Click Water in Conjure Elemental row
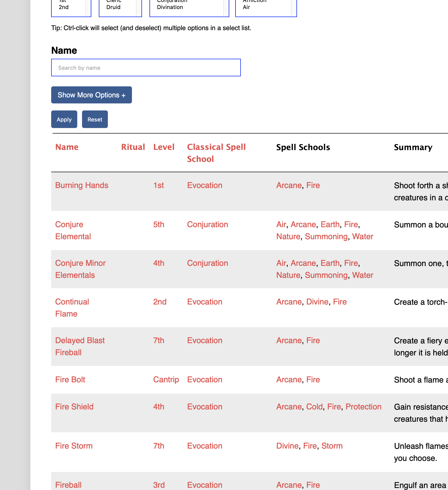Viewport: 448px width, 490px height. point(363,236)
